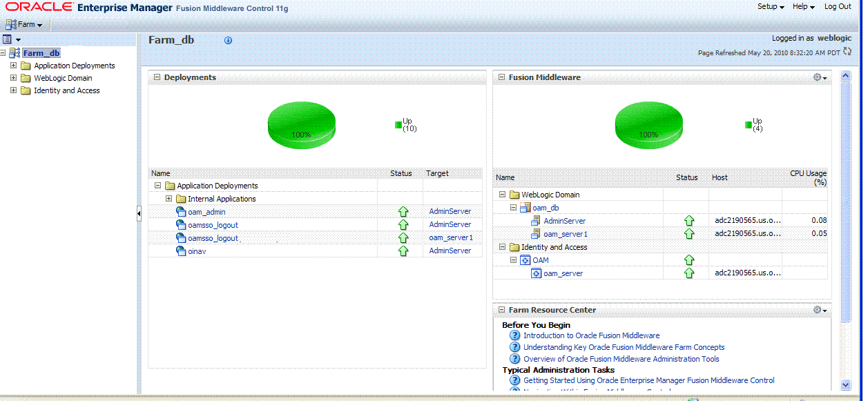Open the oam_server link
Image resolution: width=868 pixels, height=401 pixels.
coord(563,273)
